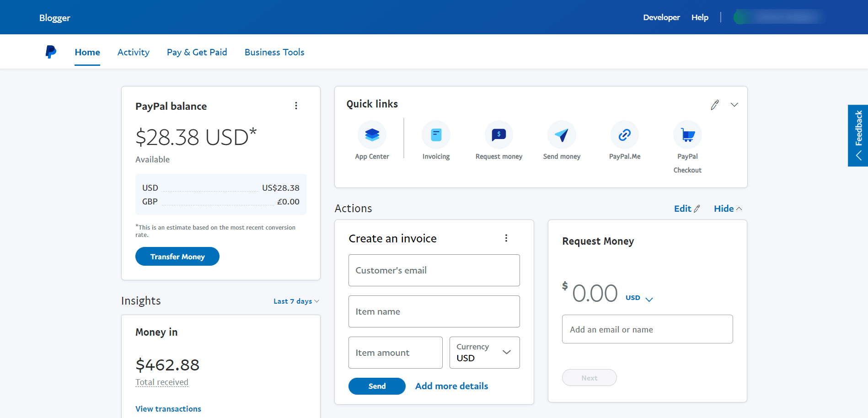Open View transactions link
Viewport: 868px width, 418px height.
pyautogui.click(x=168, y=409)
